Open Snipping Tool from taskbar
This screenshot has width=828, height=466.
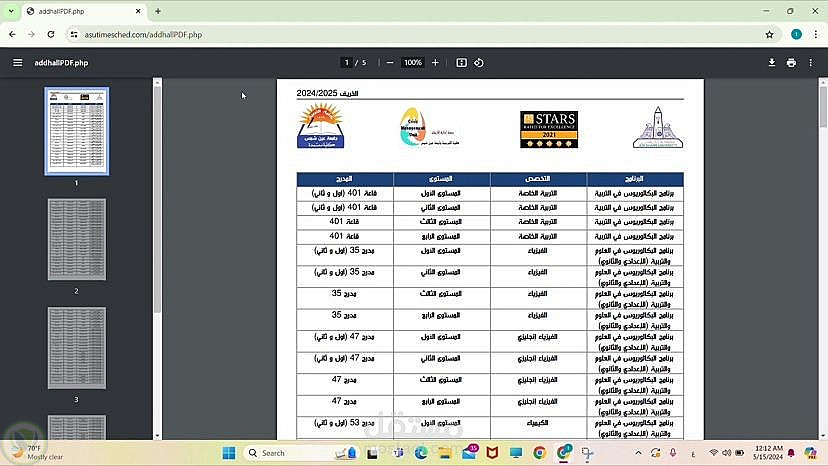(x=587, y=453)
